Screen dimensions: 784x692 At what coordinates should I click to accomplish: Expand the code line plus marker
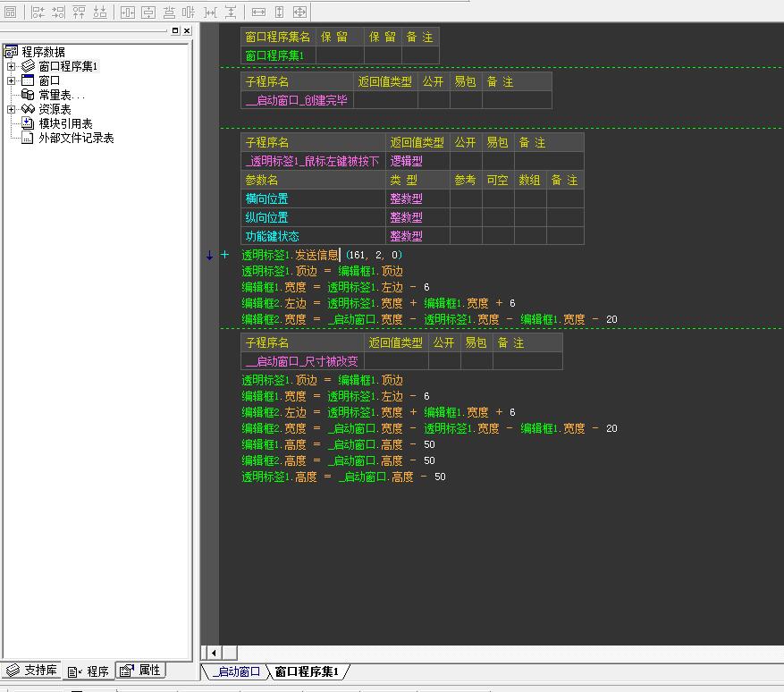pos(225,255)
